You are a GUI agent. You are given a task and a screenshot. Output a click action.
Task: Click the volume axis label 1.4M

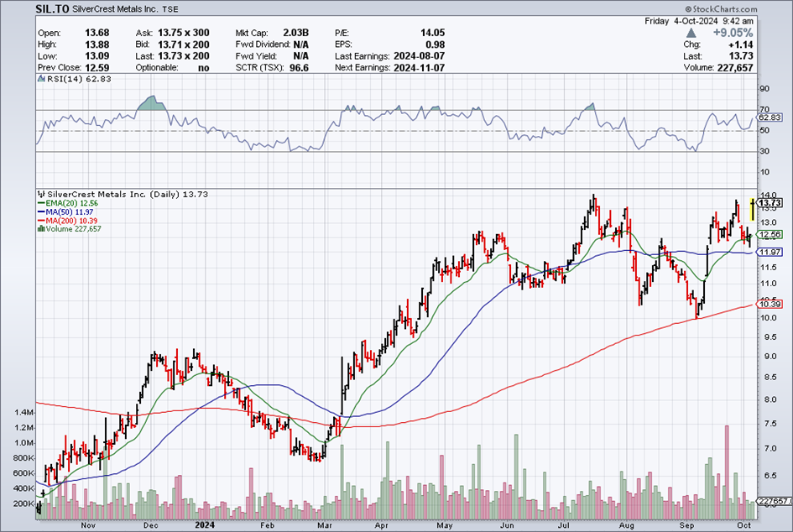(24, 413)
